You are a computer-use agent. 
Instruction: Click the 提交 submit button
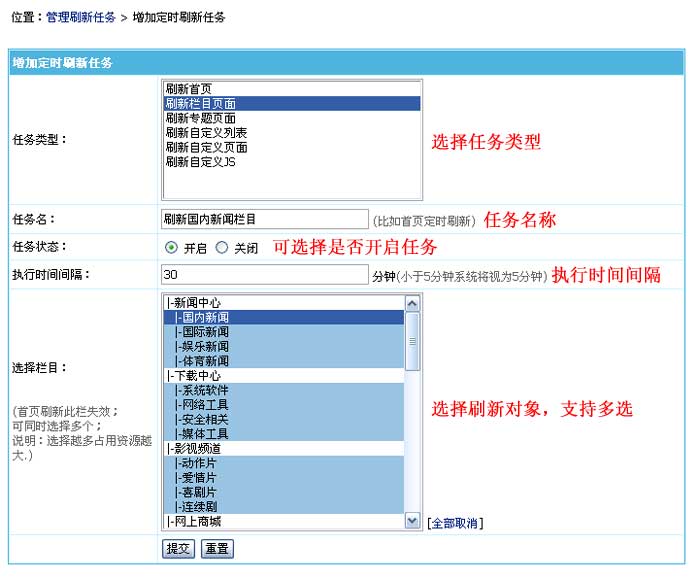pos(178,549)
